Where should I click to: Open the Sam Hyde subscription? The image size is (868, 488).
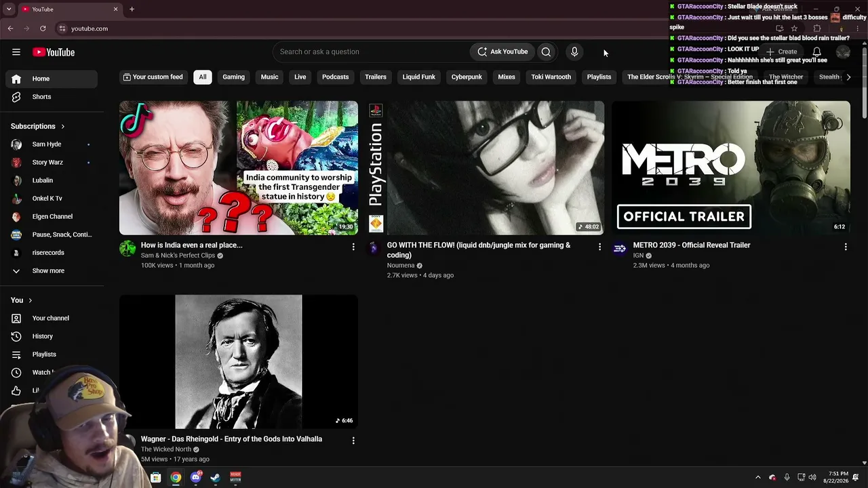coord(52,144)
